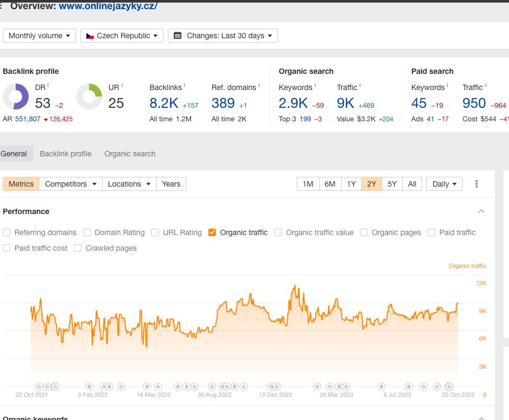Open the three-dot chart options menu

click(x=477, y=184)
